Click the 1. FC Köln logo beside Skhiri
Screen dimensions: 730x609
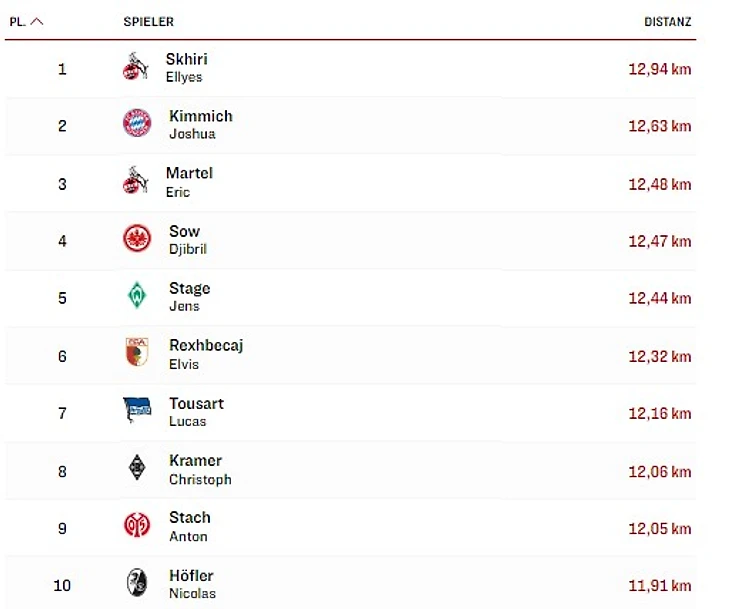point(136,67)
